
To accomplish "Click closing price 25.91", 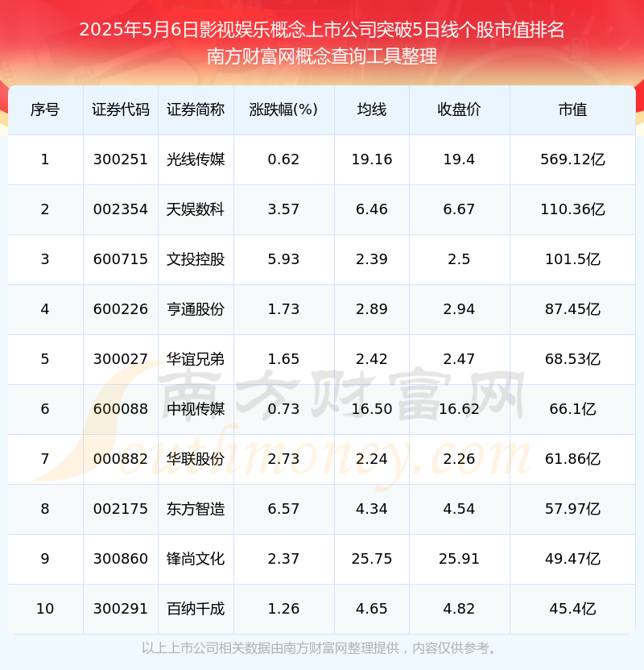I will click(x=459, y=559).
